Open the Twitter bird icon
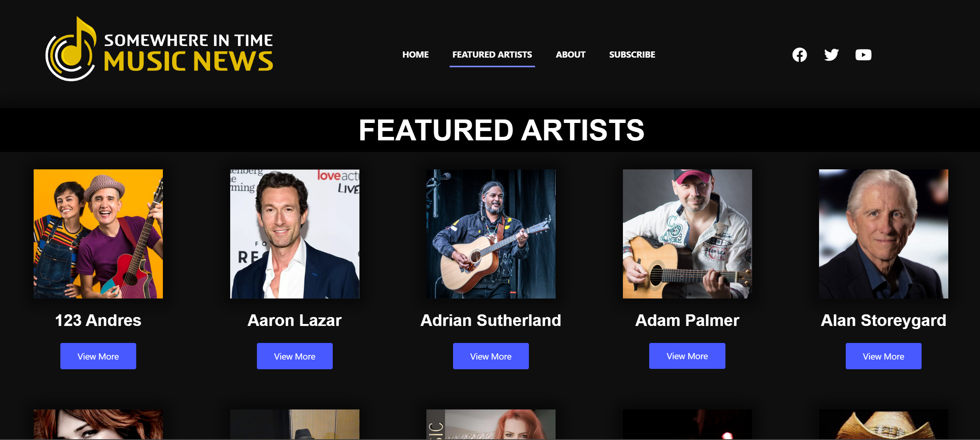 pyautogui.click(x=831, y=55)
